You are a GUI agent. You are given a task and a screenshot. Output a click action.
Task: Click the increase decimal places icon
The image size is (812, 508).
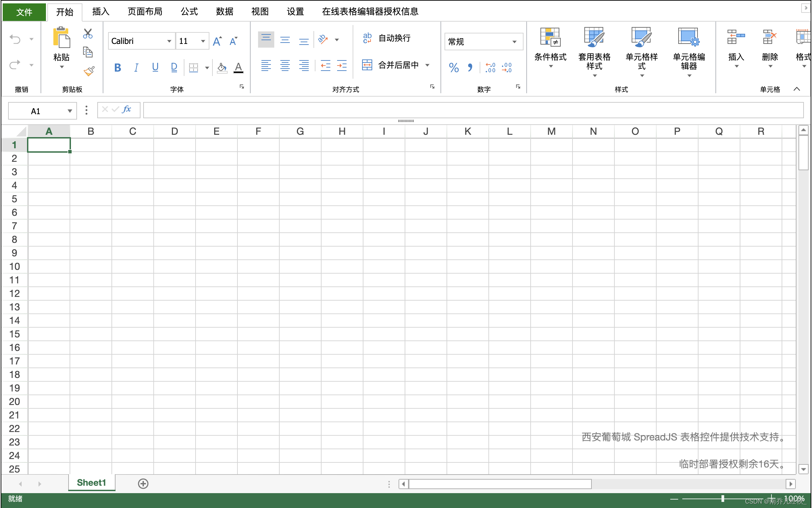pos(490,68)
